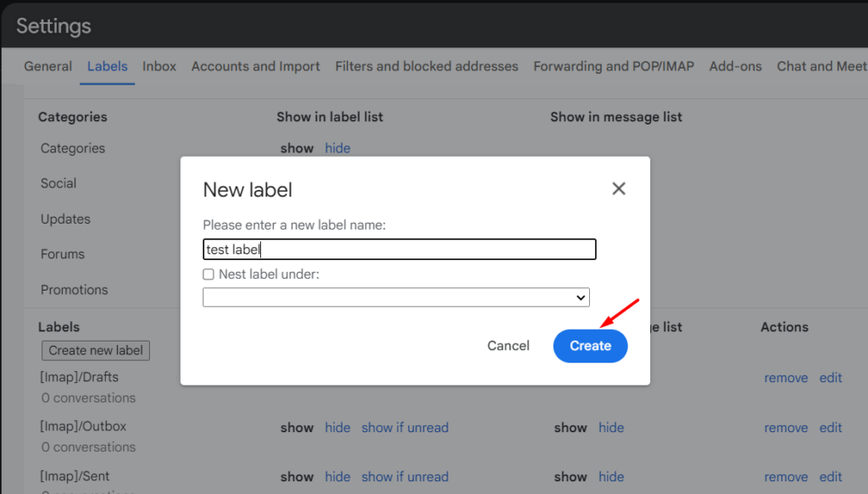Image resolution: width=868 pixels, height=494 pixels.
Task: Click '0 conversations' under [Imap]/Drafts
Action: (88, 397)
